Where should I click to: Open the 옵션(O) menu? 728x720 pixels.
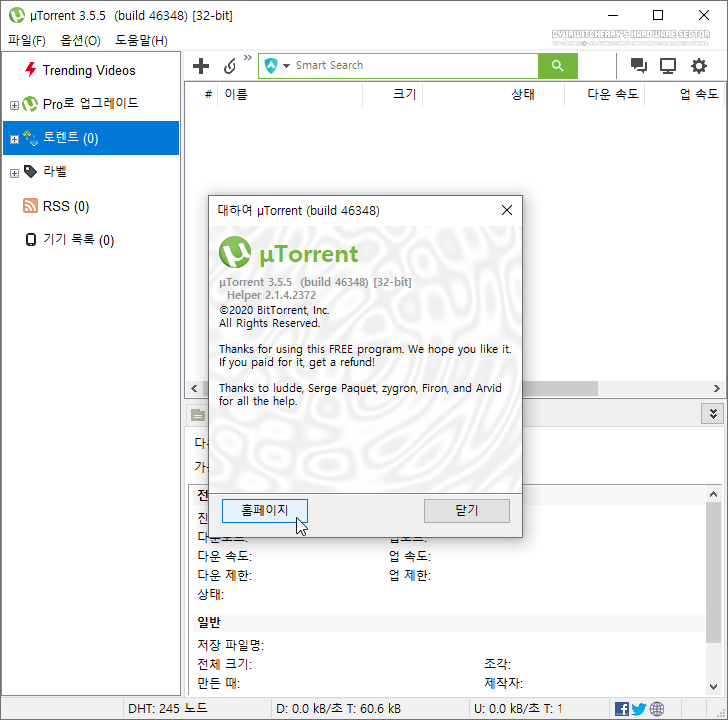tap(80, 41)
